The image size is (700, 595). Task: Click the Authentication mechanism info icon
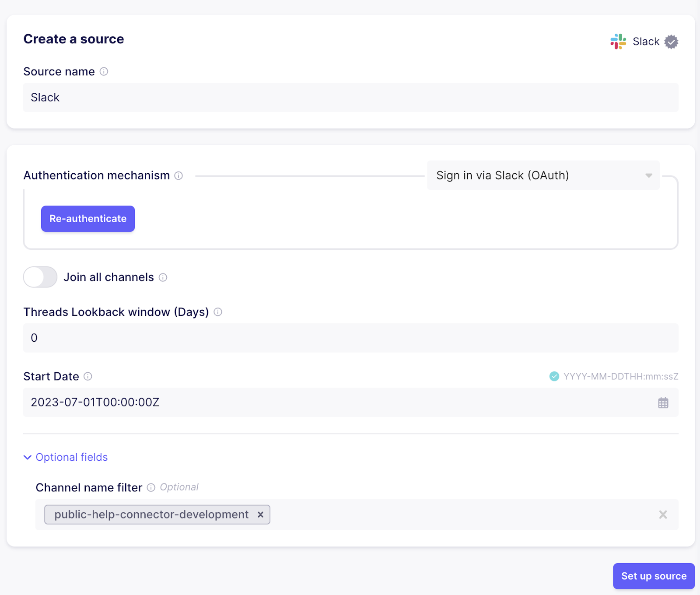(x=178, y=176)
